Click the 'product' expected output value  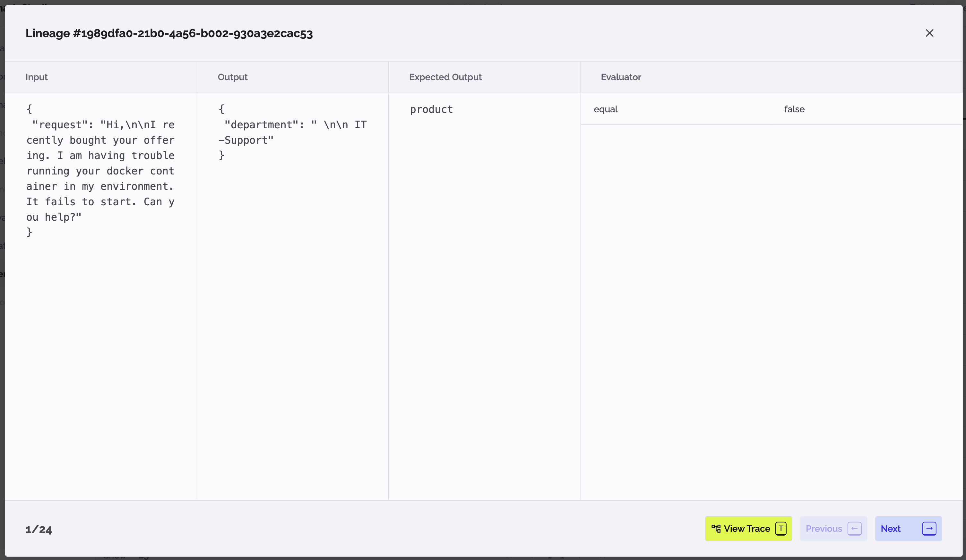coord(431,110)
